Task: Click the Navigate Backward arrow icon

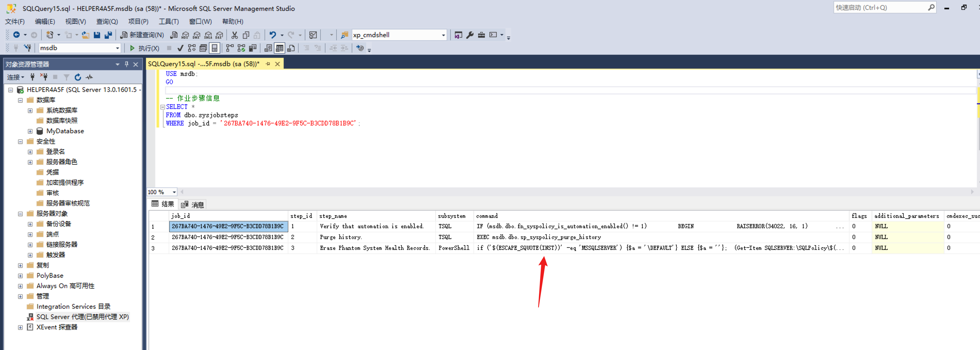Action: coord(16,35)
